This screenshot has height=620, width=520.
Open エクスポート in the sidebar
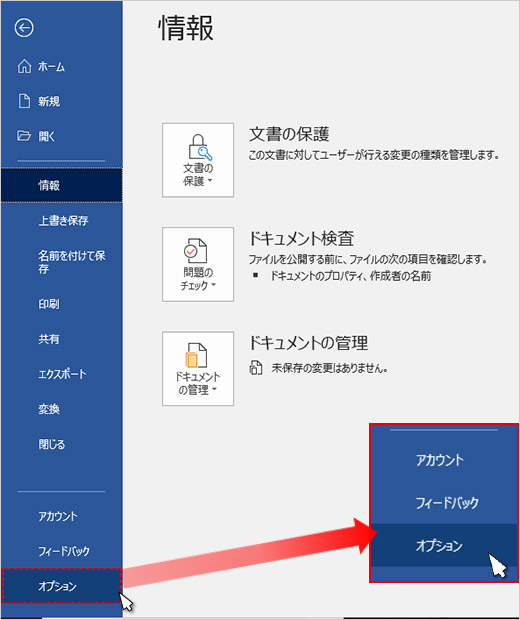(x=61, y=374)
